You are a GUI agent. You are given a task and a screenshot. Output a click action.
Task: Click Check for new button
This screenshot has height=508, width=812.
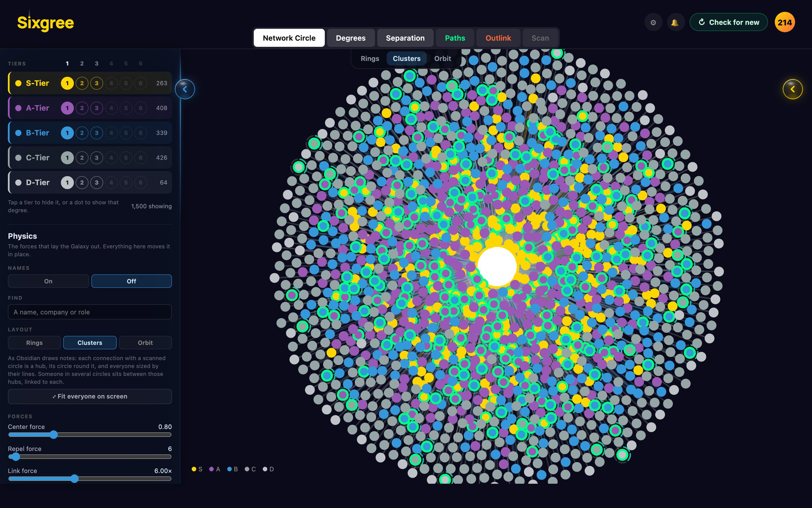[x=729, y=22]
